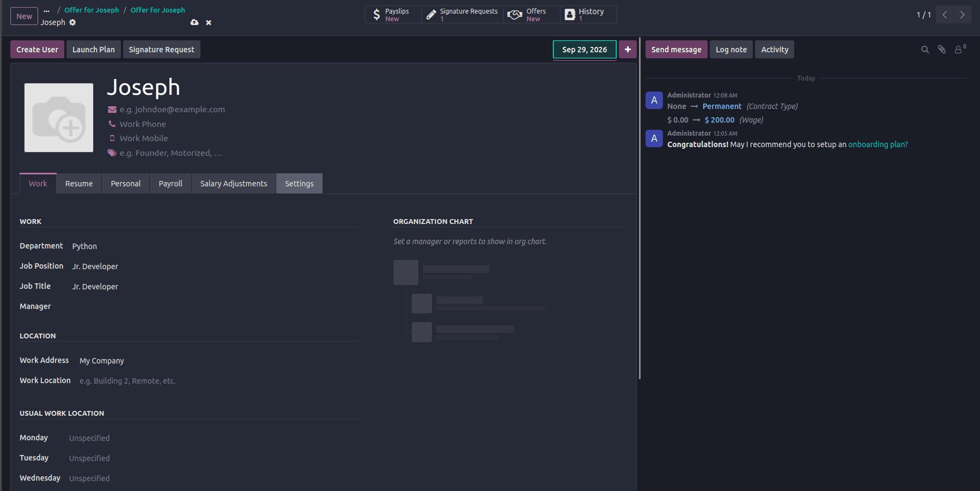
Task: Click the New button
Action: coord(24,16)
